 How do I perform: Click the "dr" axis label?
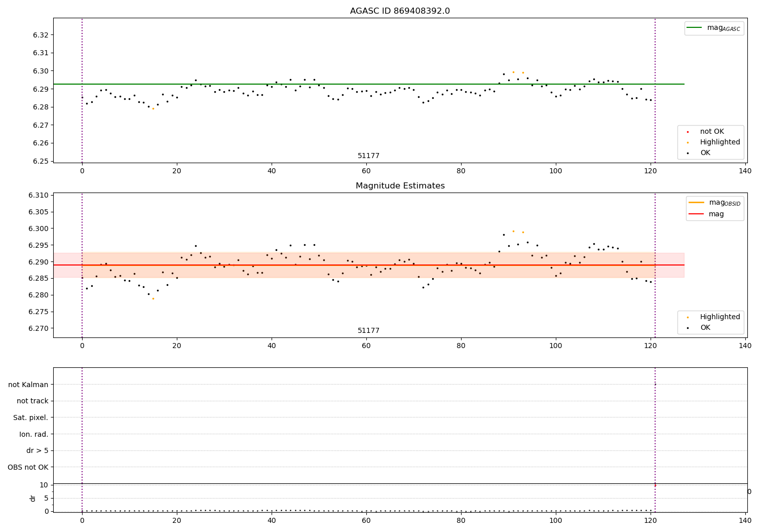33,498
